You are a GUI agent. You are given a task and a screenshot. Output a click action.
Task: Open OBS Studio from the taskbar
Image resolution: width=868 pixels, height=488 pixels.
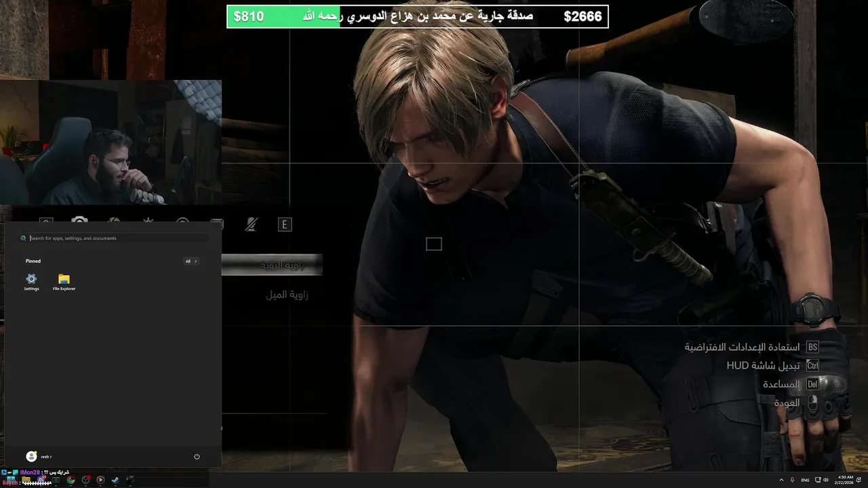tap(86, 480)
